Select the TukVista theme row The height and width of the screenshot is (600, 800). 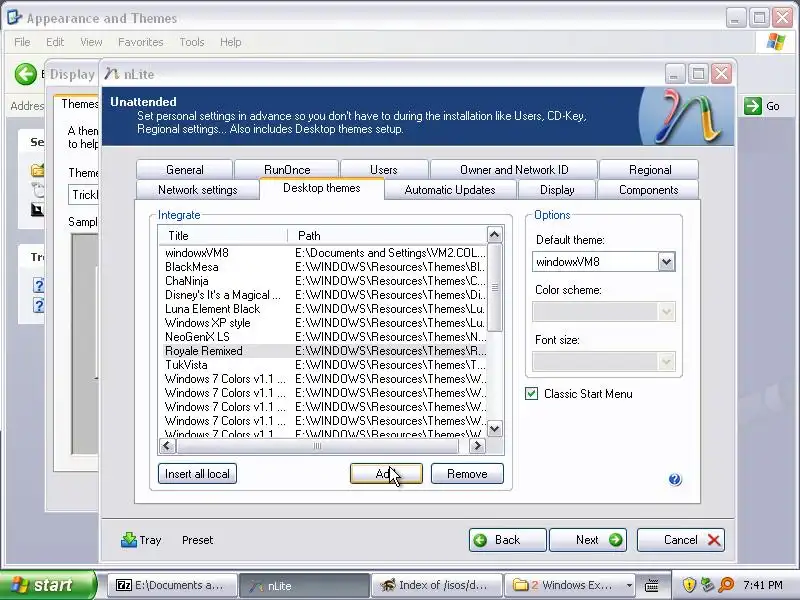[x=324, y=365]
